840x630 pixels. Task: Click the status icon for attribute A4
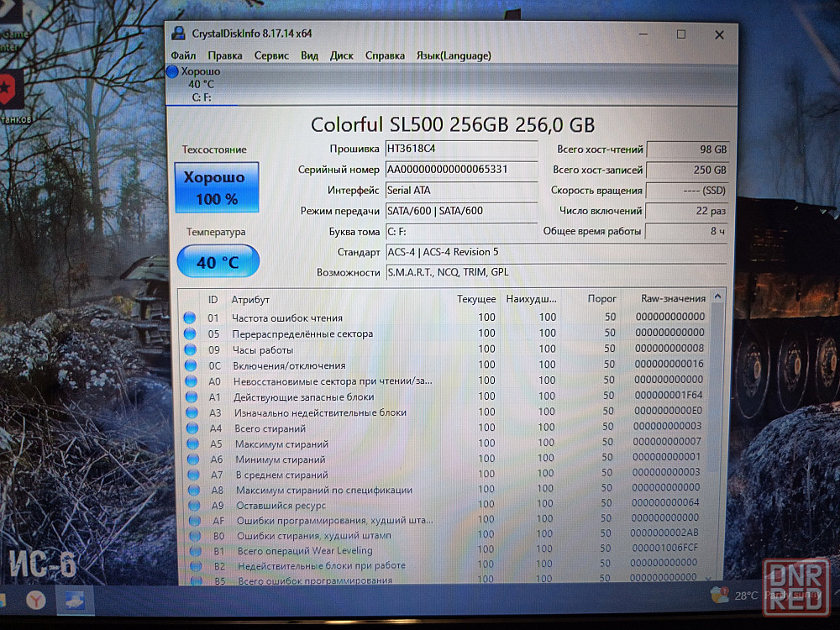pyautogui.click(x=192, y=428)
